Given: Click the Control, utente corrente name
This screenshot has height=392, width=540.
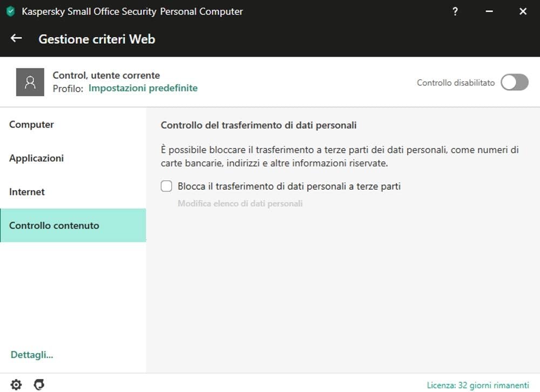Looking at the screenshot, I should coord(106,76).
